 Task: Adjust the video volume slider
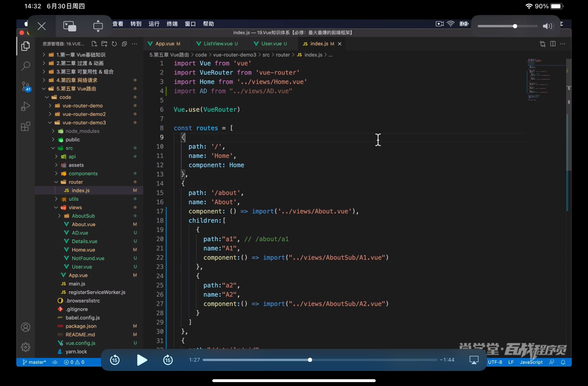click(508, 26)
